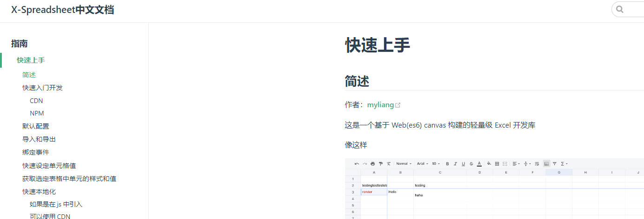Image resolution: width=644 pixels, height=219 pixels.
Task: Click the red 'render' cell
Action: tap(374, 192)
